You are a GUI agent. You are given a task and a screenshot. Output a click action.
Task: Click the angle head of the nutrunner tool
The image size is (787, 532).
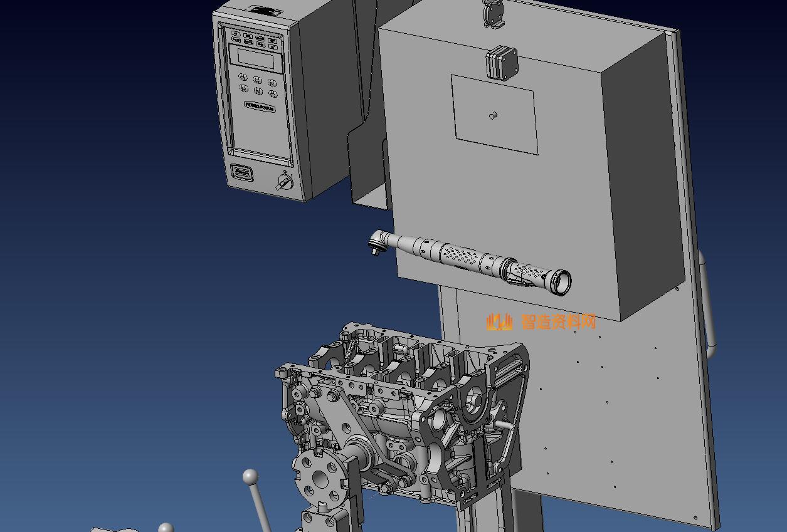tap(378, 241)
